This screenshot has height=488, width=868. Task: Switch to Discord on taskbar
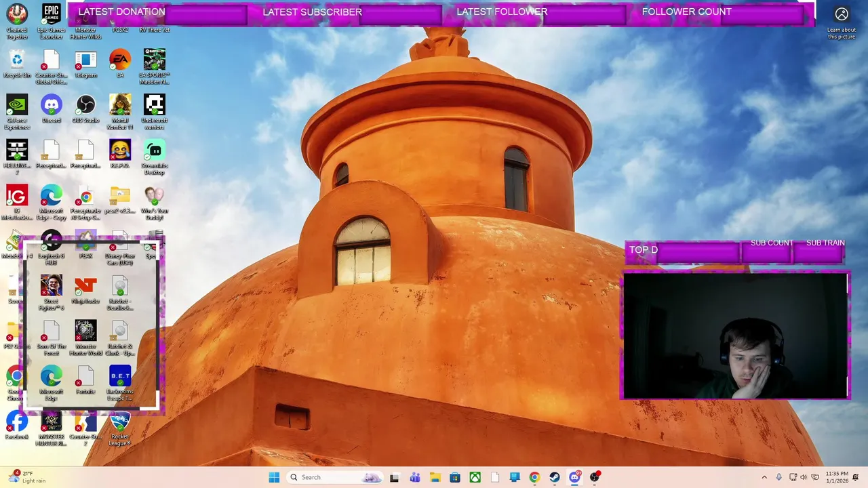pos(574,477)
